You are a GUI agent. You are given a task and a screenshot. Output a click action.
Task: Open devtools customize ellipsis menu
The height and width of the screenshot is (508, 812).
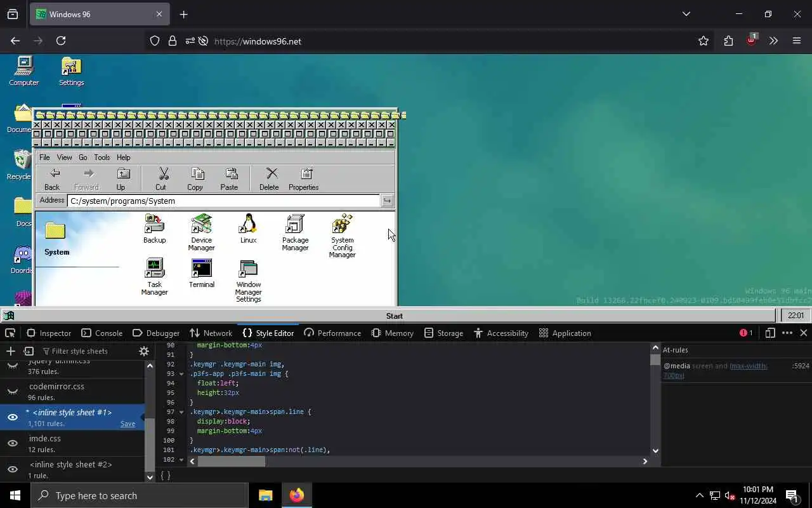coord(787,333)
